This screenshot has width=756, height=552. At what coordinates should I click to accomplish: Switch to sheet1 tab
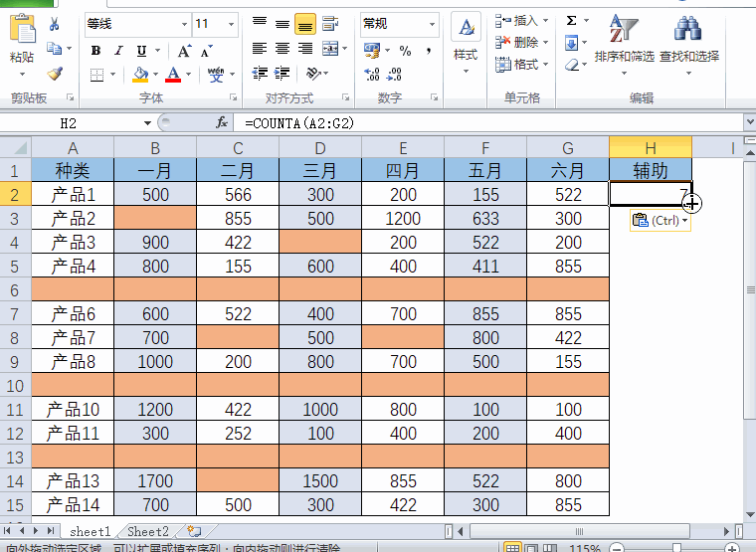click(91, 532)
